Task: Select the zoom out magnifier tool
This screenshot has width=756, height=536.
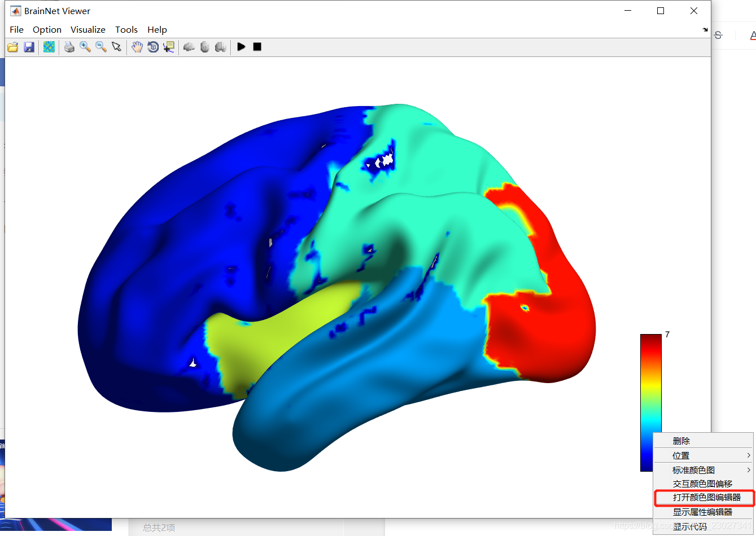Action: click(x=101, y=47)
